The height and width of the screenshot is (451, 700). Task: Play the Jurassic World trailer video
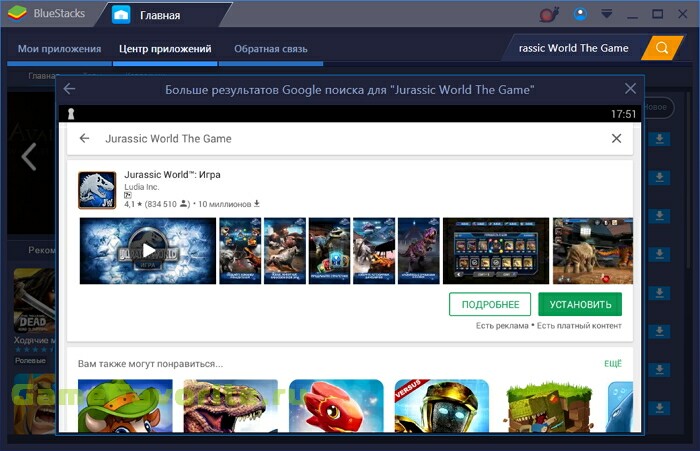tap(148, 251)
